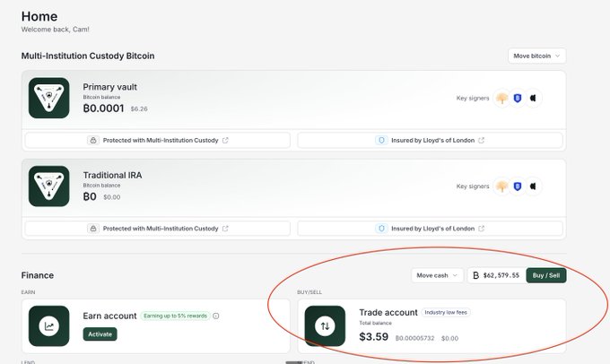Image resolution: width=610 pixels, height=364 pixels.
Task: Activate the Earn account
Action: 100,334
